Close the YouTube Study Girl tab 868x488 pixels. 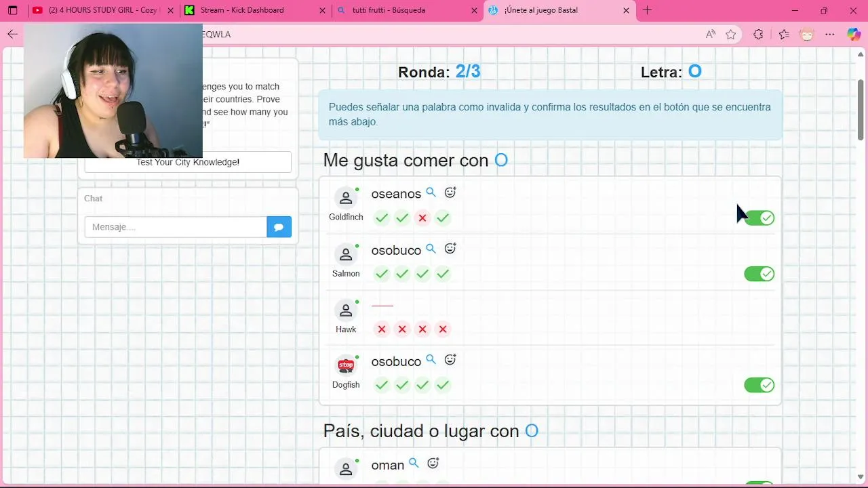[170, 10]
